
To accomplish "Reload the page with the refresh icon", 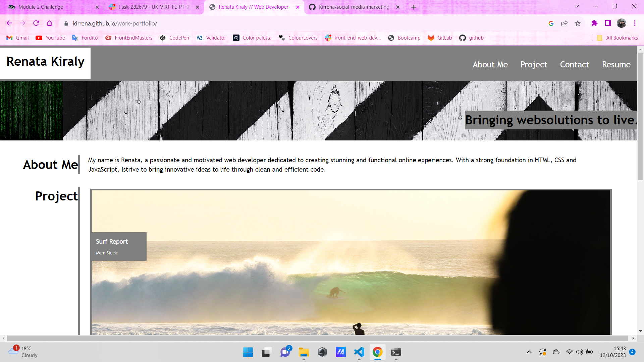I will pyautogui.click(x=36, y=23).
